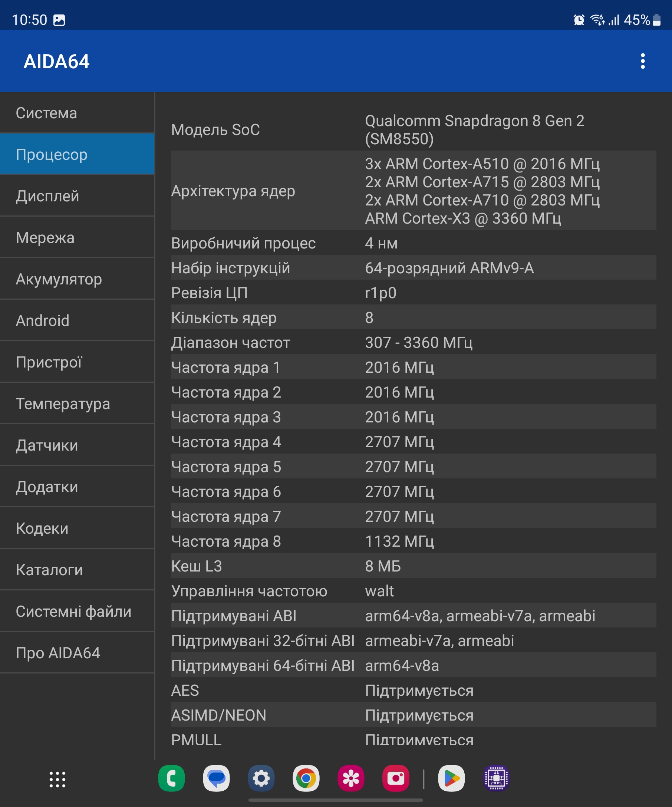Viewport: 672px width, 807px height.
Task: Launch Google Play Store from the taskbar
Action: coord(451,778)
